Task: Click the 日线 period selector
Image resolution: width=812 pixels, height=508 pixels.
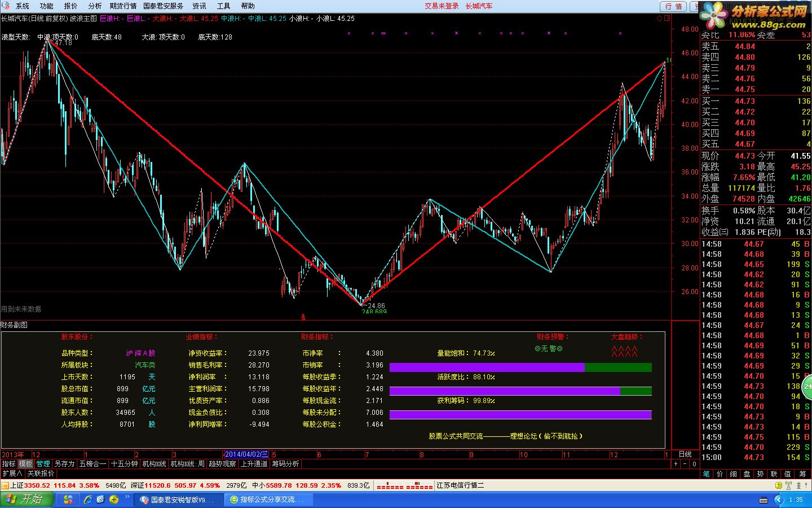Action: coord(685,454)
